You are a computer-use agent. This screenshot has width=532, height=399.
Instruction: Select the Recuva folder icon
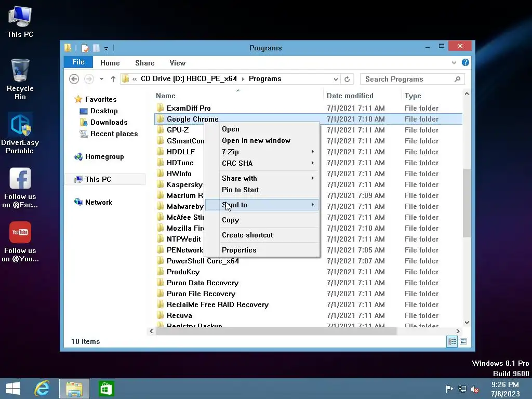160,315
